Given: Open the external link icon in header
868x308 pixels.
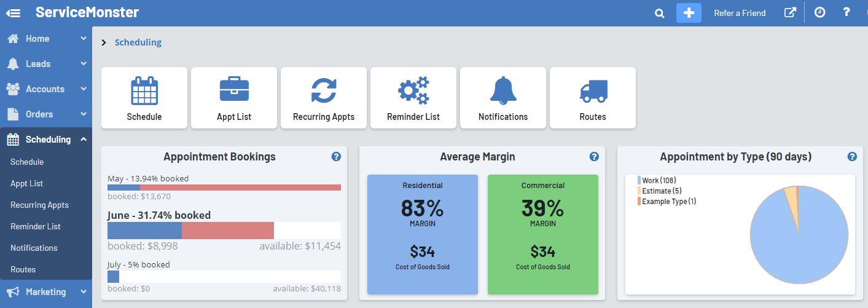Looking at the screenshot, I should click(790, 13).
